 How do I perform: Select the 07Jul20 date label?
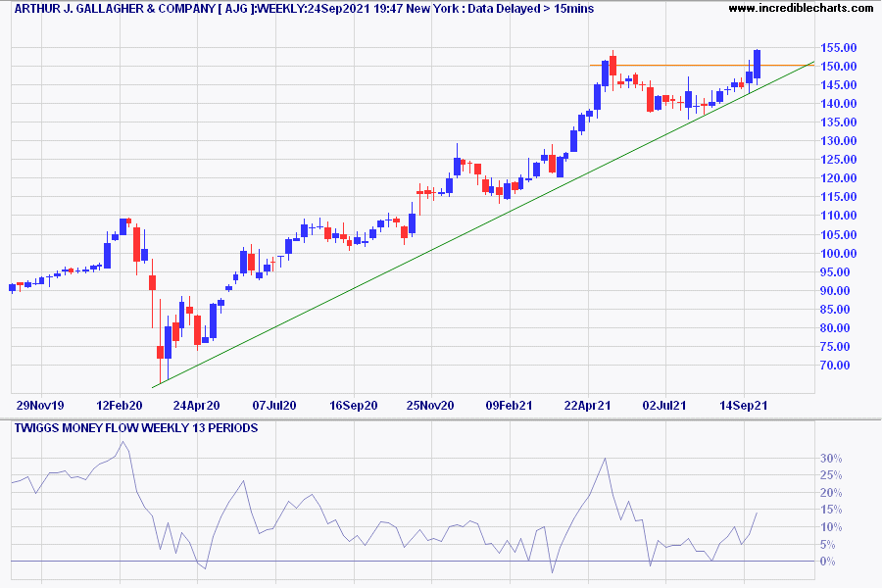tap(274, 405)
